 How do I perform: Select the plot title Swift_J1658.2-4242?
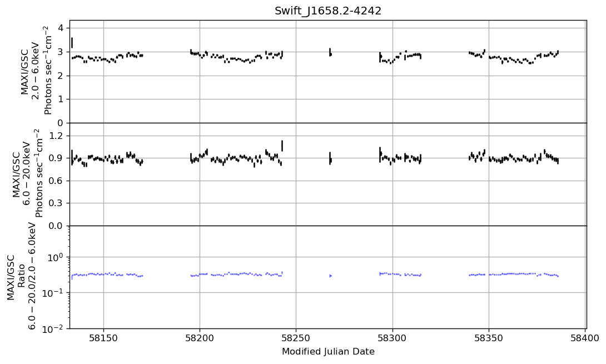pos(327,11)
